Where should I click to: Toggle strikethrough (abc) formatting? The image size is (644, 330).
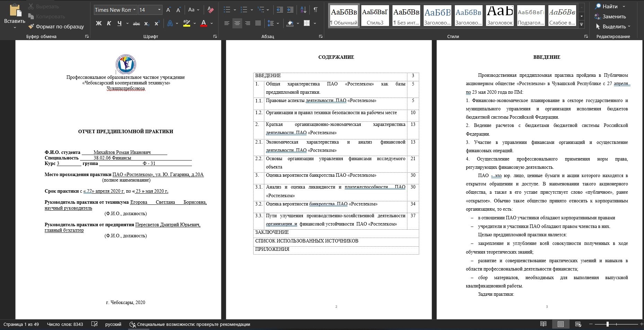tap(136, 23)
